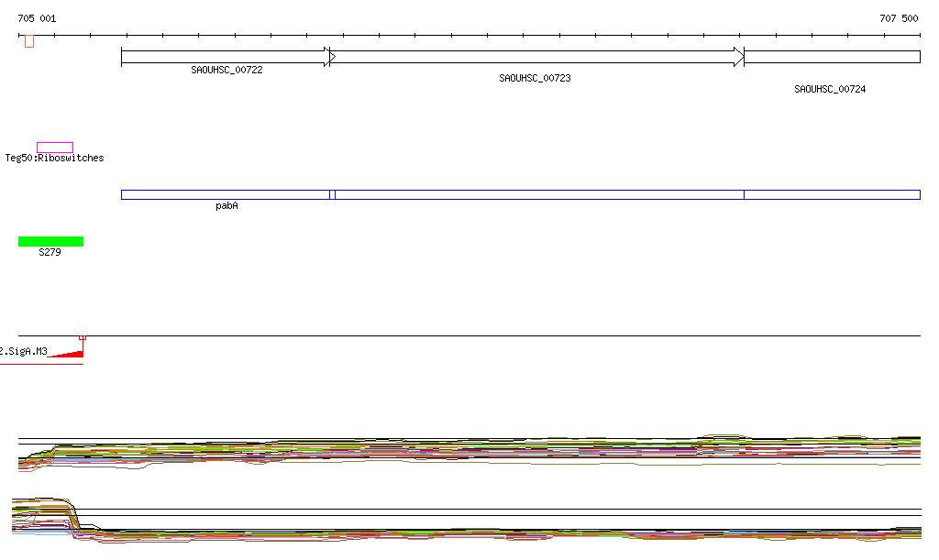939x560 pixels.
Task: Click the SAOUHSC_00724 text label
Action: [x=830, y=90]
